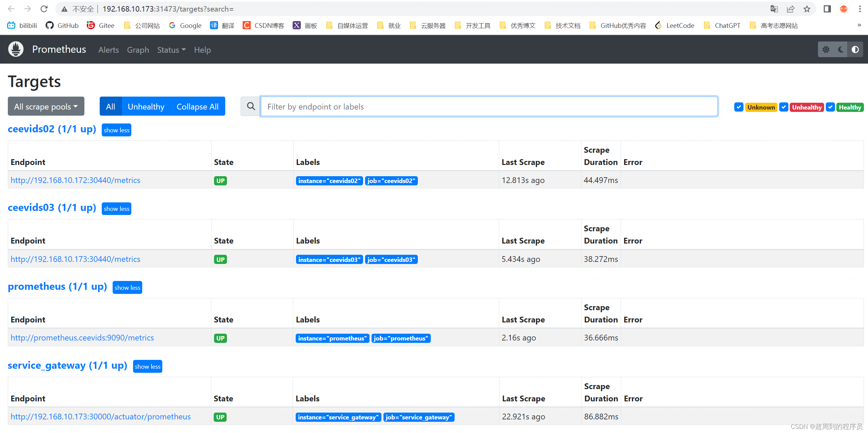Uncheck the Healthy state filter
The width and height of the screenshot is (868, 433).
tap(830, 107)
